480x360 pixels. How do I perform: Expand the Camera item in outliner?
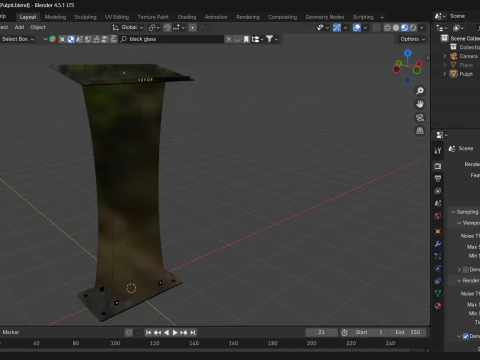(445, 56)
